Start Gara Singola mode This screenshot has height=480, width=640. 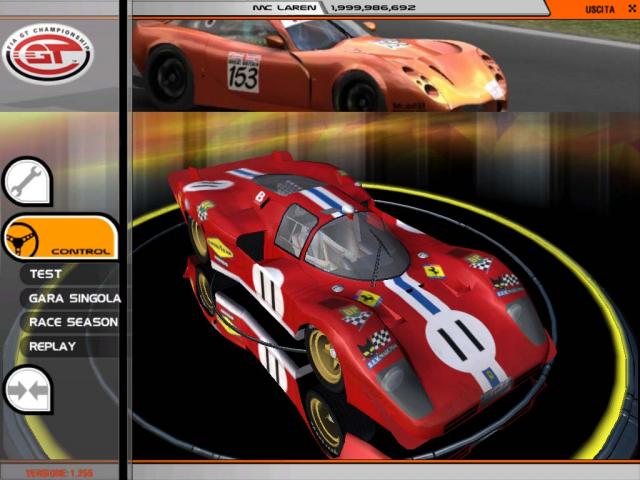tap(75, 298)
